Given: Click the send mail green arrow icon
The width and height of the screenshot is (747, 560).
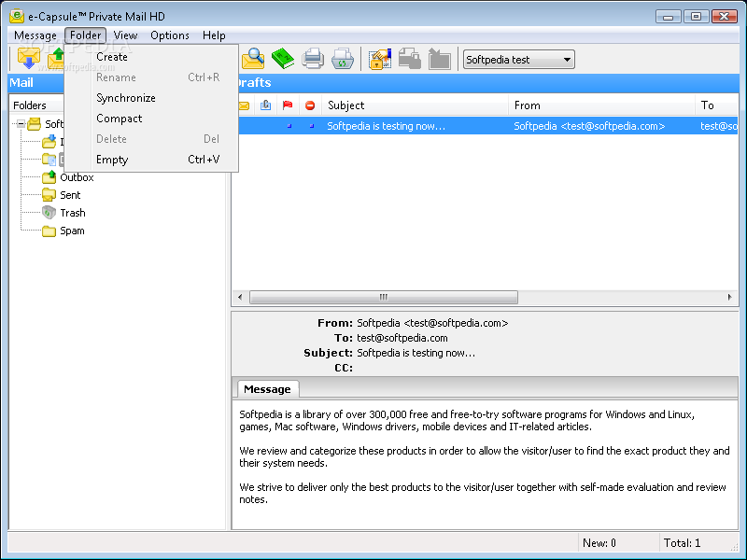Looking at the screenshot, I should coord(56,59).
